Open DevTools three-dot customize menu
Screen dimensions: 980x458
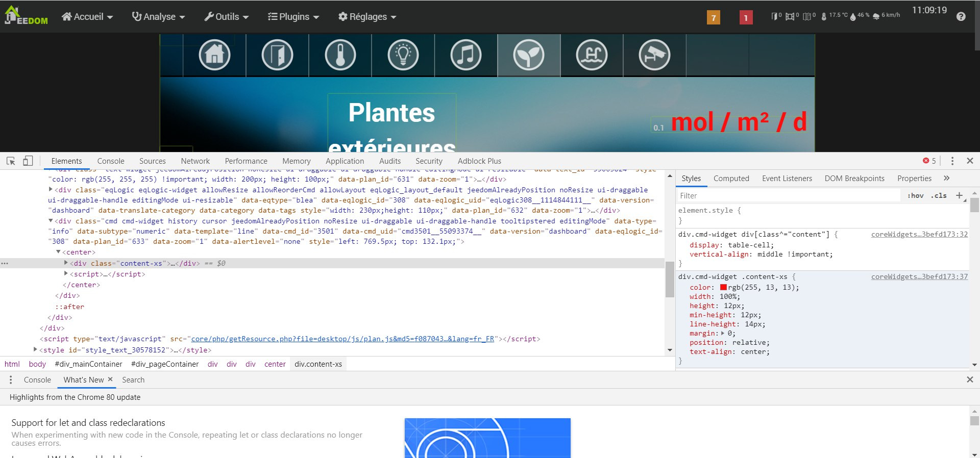click(x=952, y=161)
